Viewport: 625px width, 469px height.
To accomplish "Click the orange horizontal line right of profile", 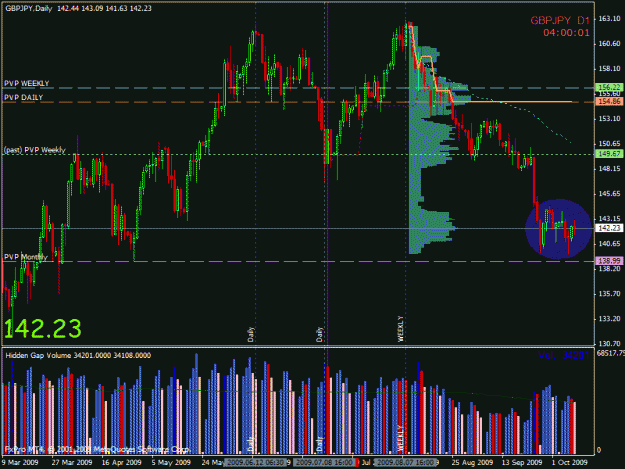I will point(512,102).
